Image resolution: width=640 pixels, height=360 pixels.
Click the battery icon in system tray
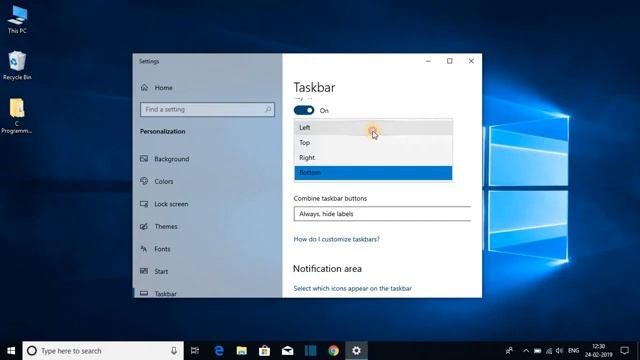pyautogui.click(x=538, y=351)
